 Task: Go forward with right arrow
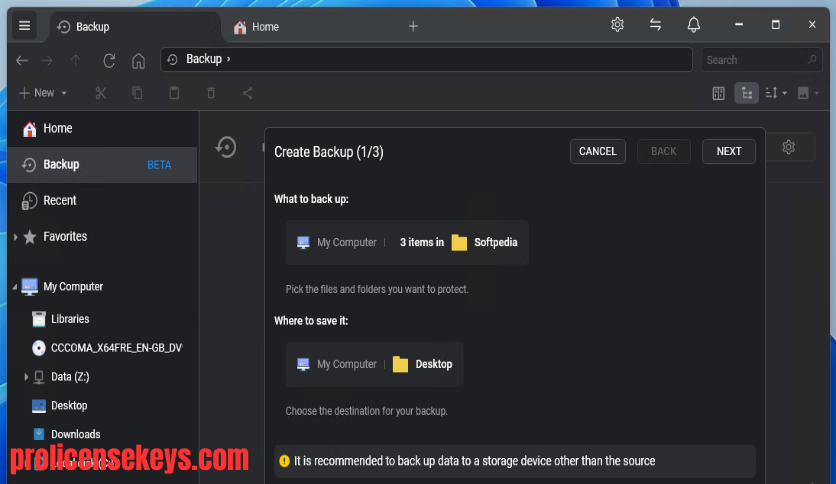click(47, 60)
